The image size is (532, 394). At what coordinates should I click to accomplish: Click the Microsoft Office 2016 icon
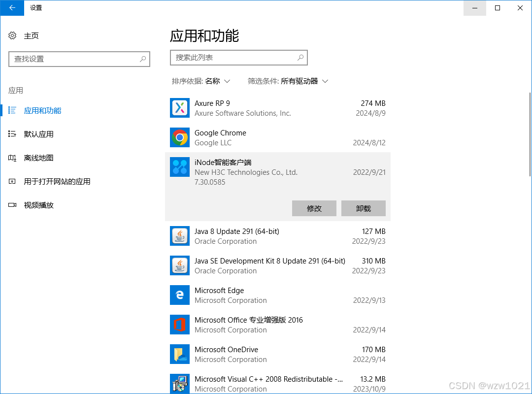click(x=180, y=325)
